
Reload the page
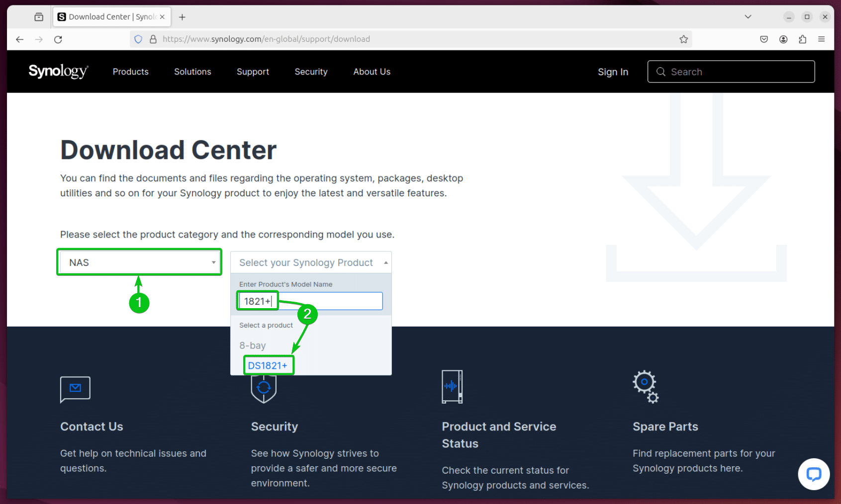pyautogui.click(x=58, y=39)
